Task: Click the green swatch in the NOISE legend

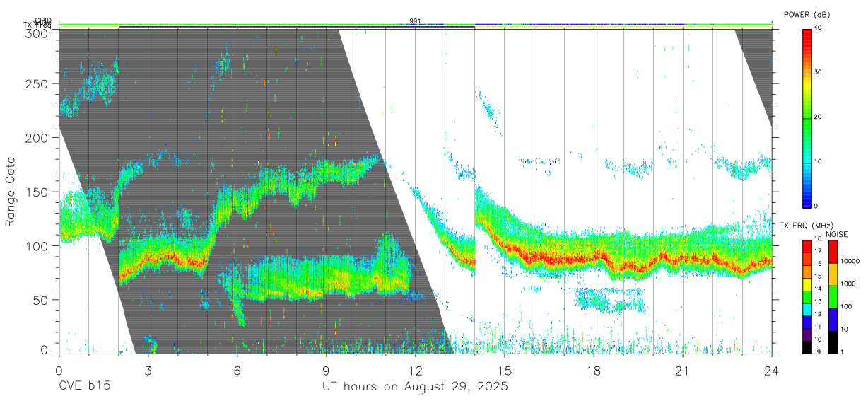Action: [x=832, y=296]
